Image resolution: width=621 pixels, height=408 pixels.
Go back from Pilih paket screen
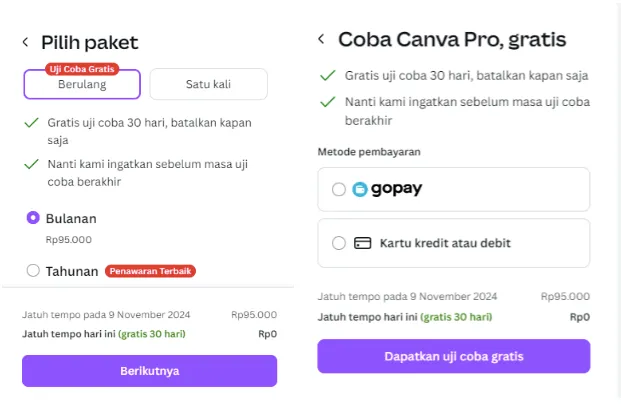coord(26,42)
